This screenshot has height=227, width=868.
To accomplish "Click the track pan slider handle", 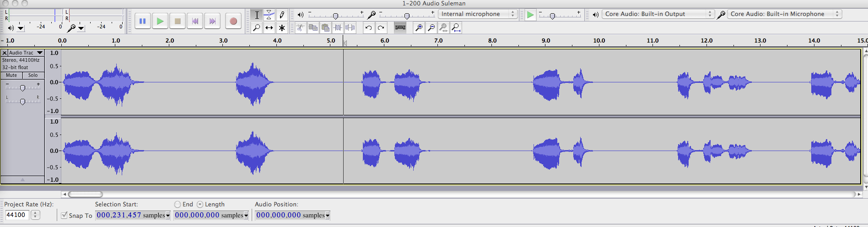I will point(22,102).
